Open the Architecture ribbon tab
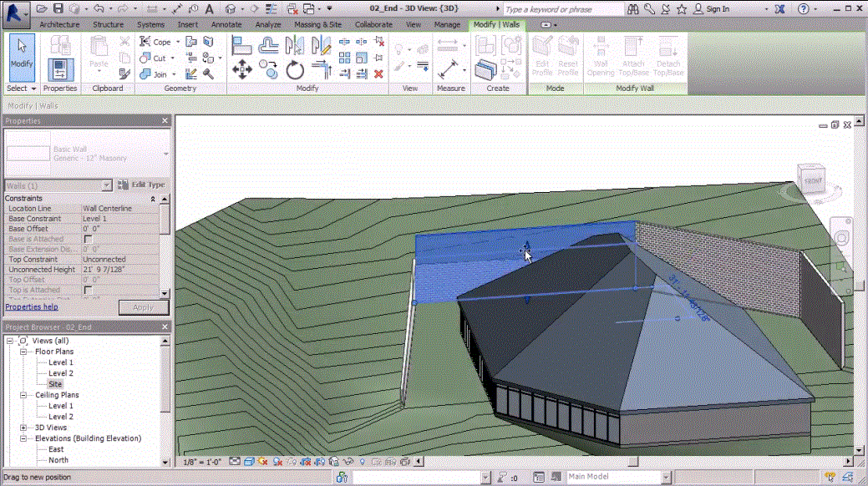 pos(59,24)
